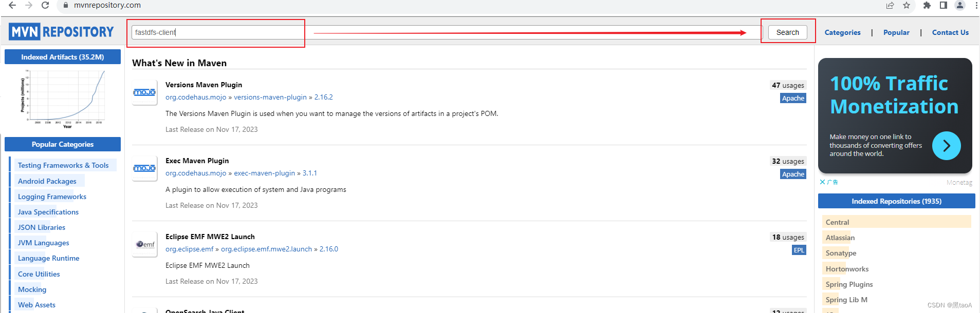Open the JSON Libraries category
This screenshot has height=313, width=980.
pyautogui.click(x=42, y=227)
